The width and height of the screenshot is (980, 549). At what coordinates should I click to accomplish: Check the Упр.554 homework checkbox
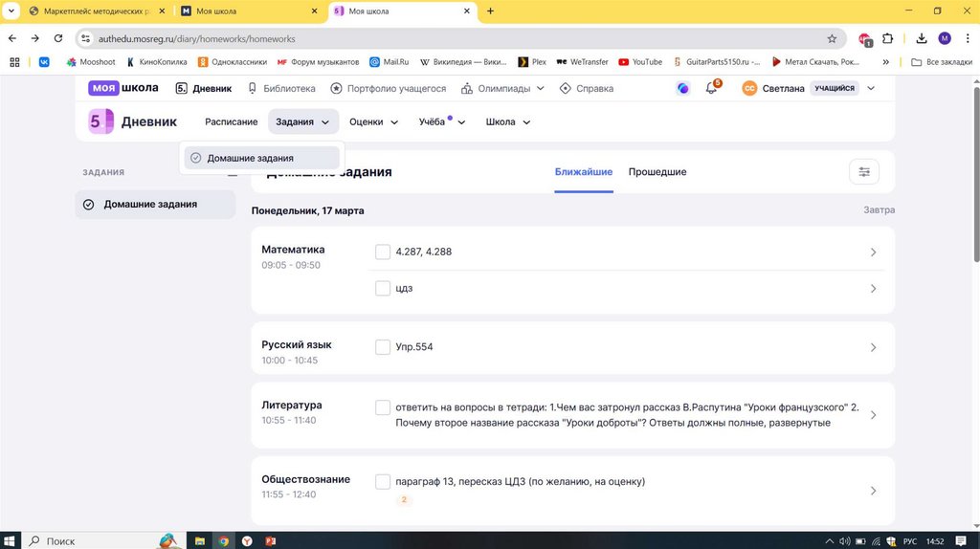(383, 347)
